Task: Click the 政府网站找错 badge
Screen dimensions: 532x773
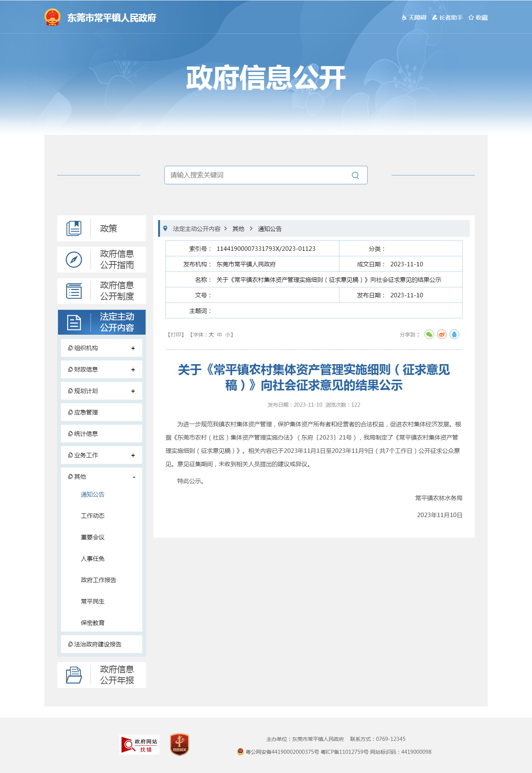Action: 140,745
